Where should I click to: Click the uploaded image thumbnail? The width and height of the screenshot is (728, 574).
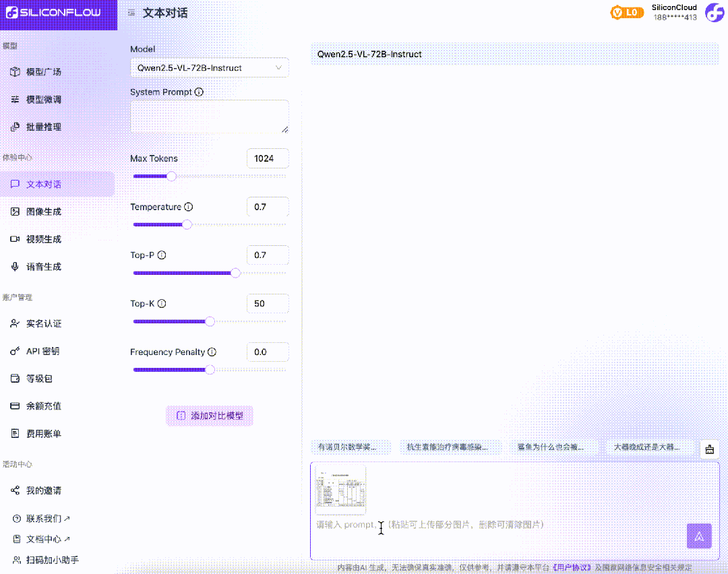click(x=340, y=490)
